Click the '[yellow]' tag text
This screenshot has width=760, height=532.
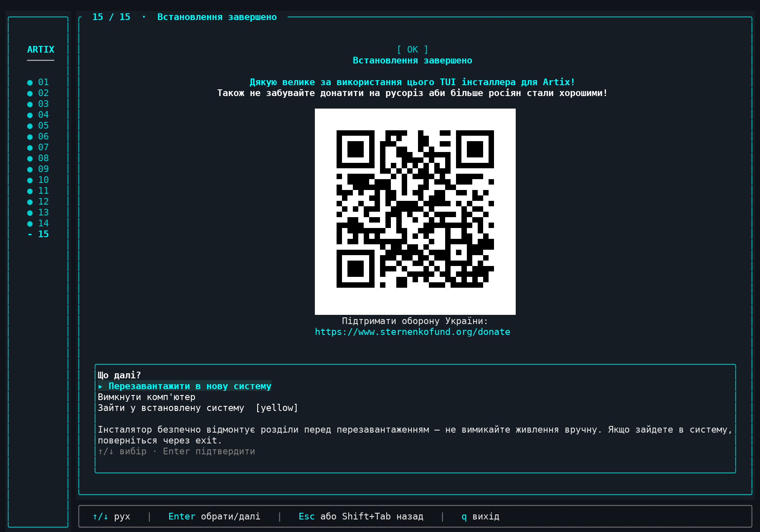click(277, 408)
